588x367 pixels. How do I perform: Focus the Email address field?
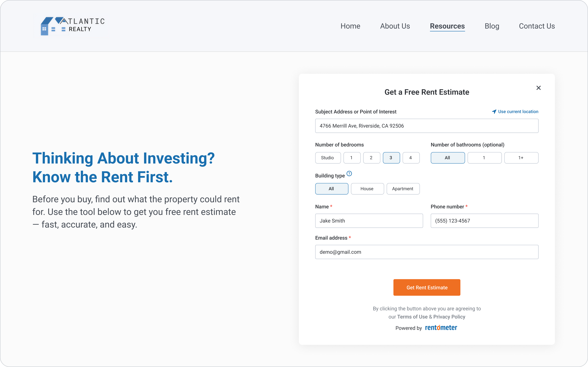pos(427,252)
